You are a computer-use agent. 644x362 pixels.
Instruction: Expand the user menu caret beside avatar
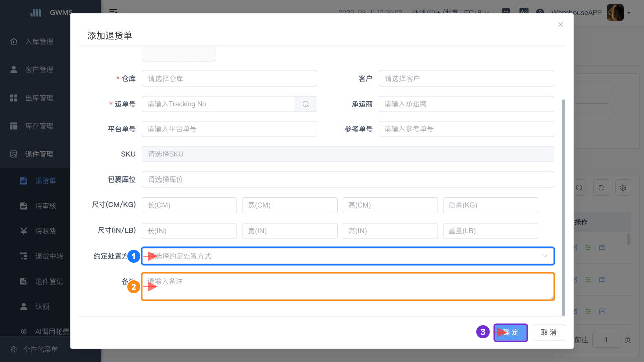pyautogui.click(x=629, y=13)
